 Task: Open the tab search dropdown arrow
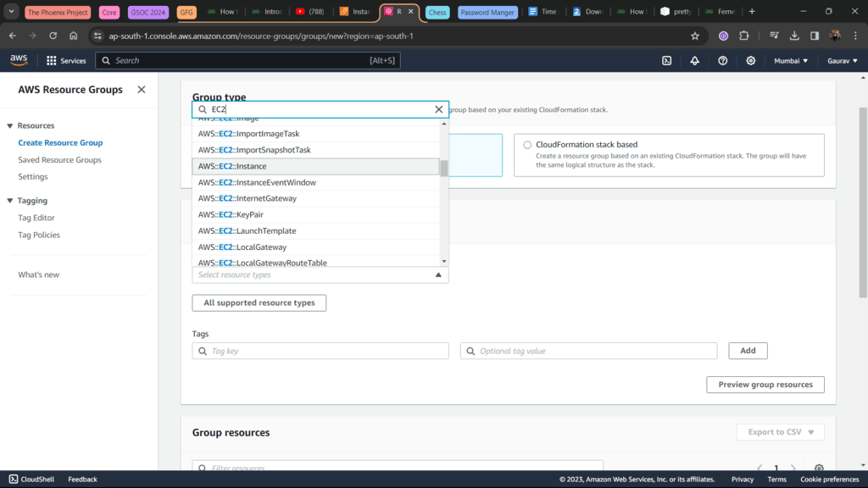tap(11, 12)
